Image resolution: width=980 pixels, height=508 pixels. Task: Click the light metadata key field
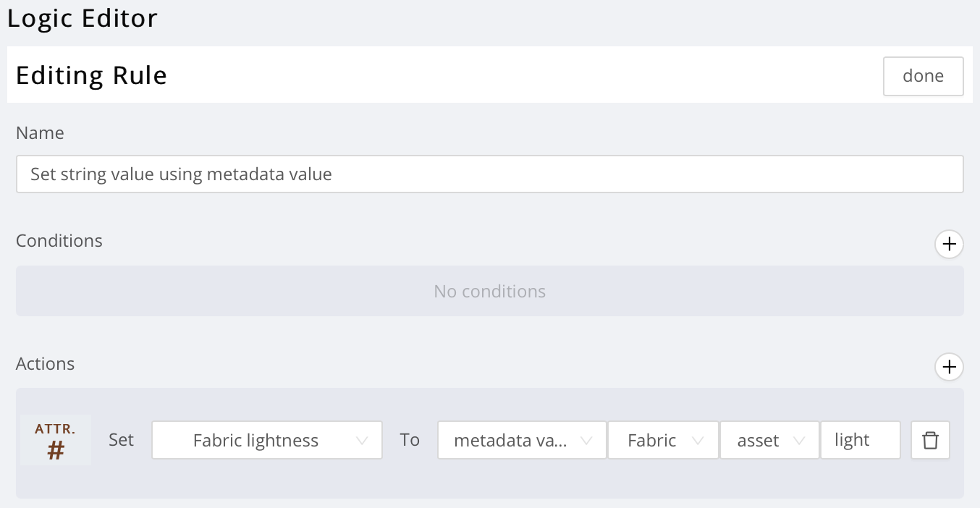860,440
